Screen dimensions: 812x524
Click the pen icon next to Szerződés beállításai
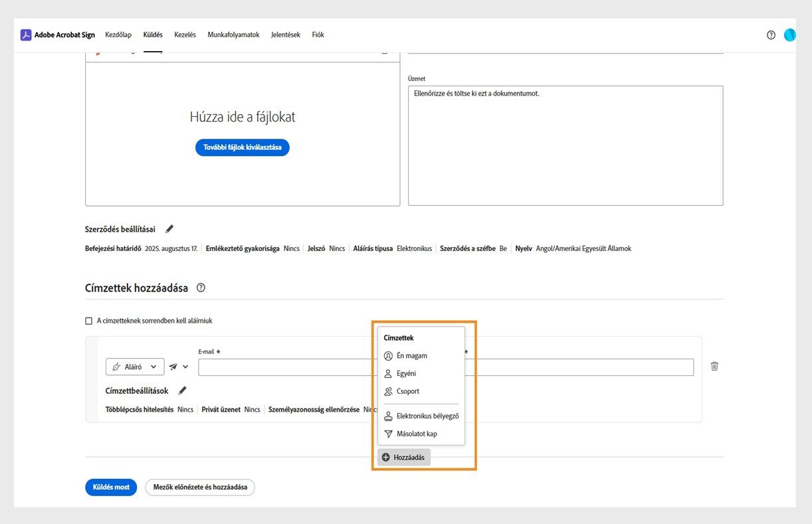click(169, 228)
